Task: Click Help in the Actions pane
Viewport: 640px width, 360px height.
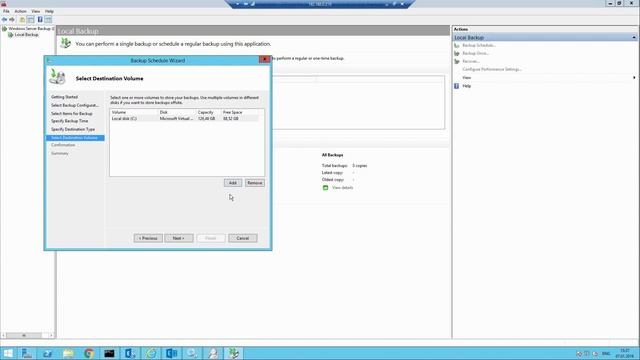Action: coord(467,86)
